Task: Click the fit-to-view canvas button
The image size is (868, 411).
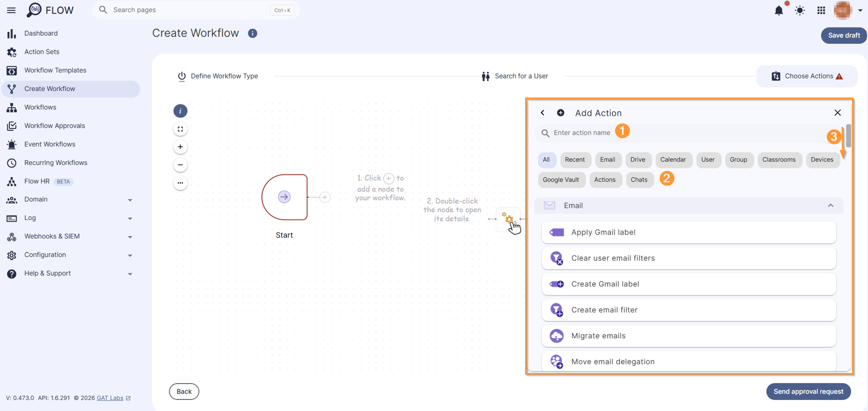Action: pos(180,129)
